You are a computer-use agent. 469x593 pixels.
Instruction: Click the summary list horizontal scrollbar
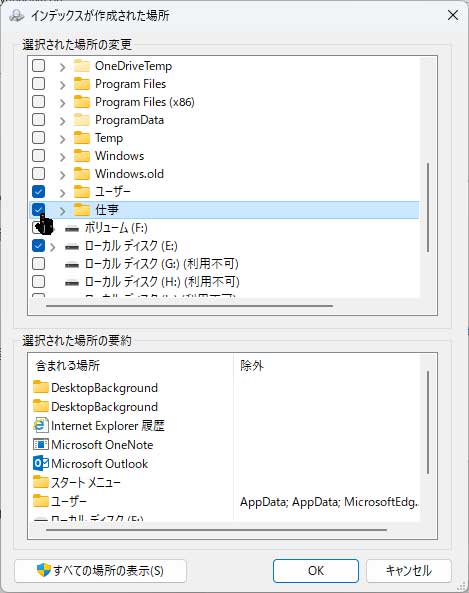tap(217, 530)
